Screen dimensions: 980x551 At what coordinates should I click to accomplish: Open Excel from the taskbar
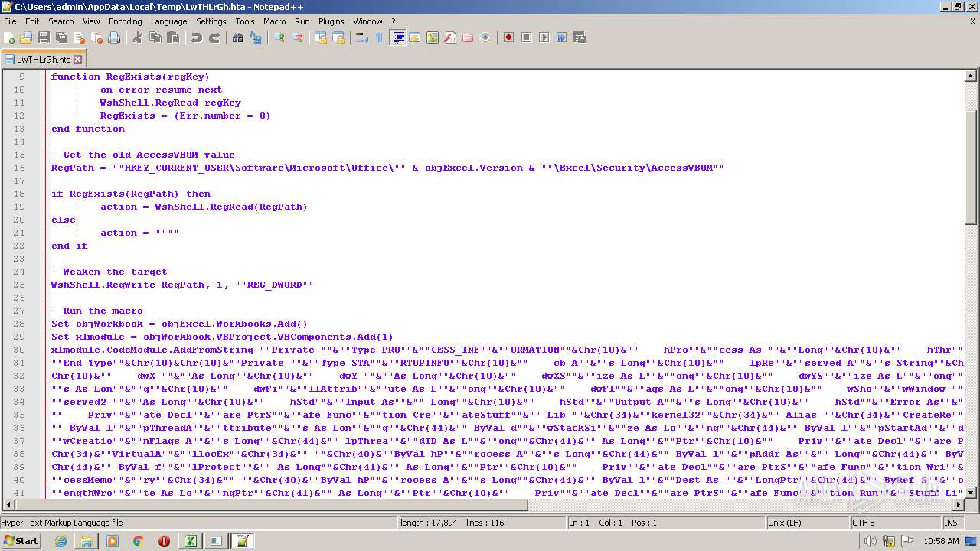pyautogui.click(x=189, y=541)
